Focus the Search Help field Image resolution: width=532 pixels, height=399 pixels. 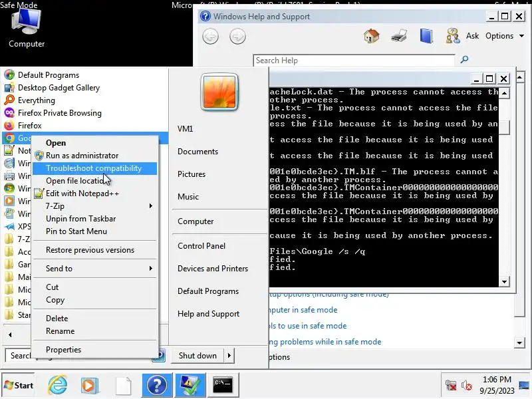coord(354,61)
